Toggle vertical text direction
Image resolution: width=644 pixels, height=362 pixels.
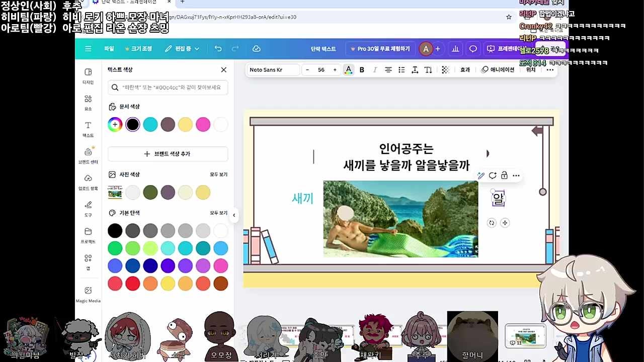pyautogui.click(x=428, y=70)
